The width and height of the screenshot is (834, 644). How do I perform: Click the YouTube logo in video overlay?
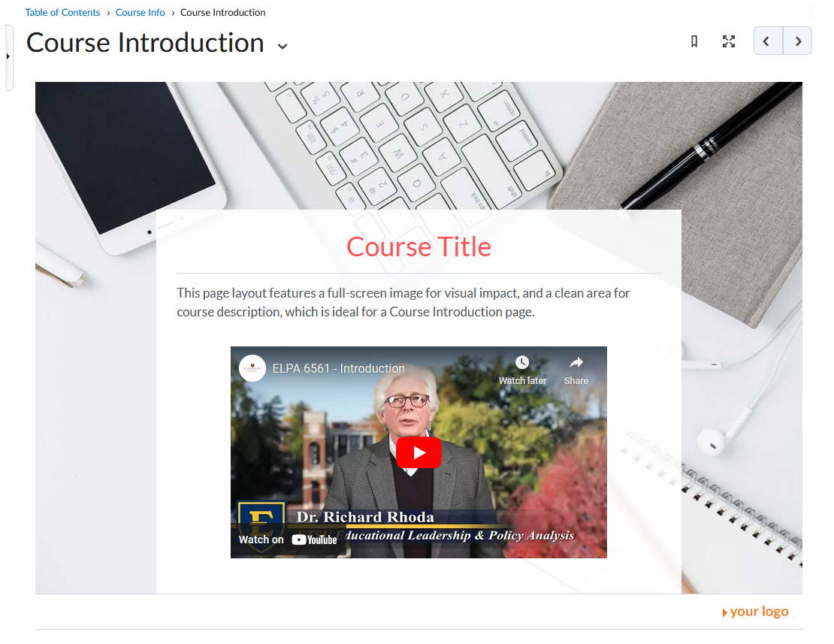[x=314, y=540]
